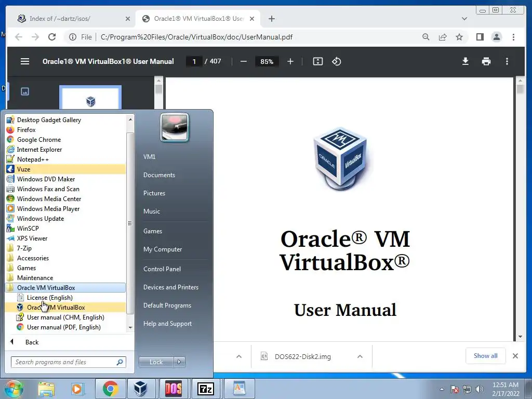Open Help and Support
Image resolution: width=532 pixels, height=399 pixels.
(x=167, y=324)
